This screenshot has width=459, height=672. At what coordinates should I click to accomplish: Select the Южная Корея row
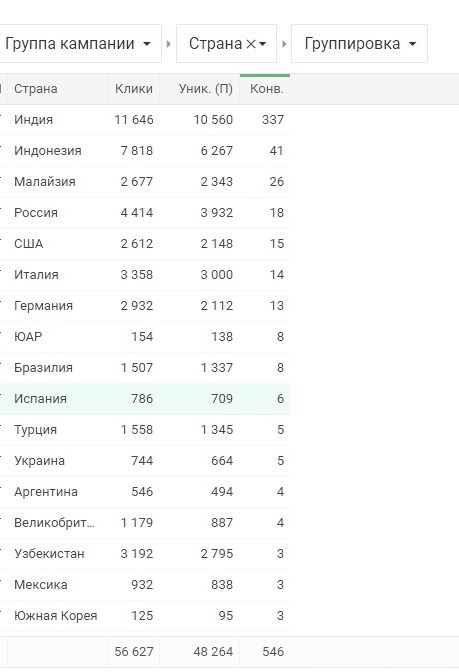coord(145,616)
